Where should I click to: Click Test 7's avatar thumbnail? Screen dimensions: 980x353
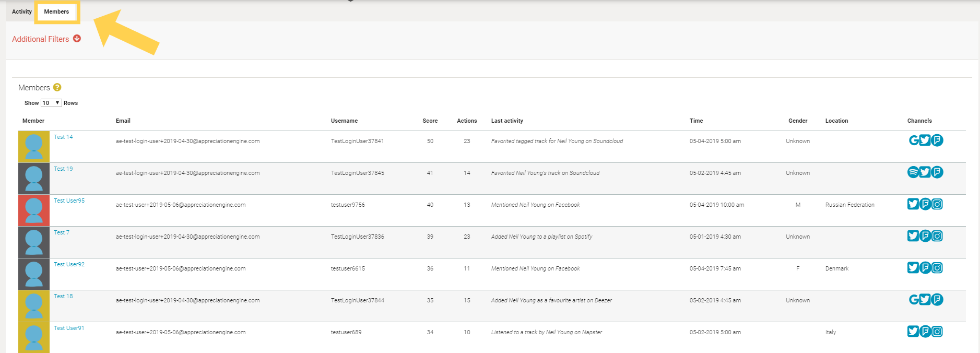click(34, 242)
